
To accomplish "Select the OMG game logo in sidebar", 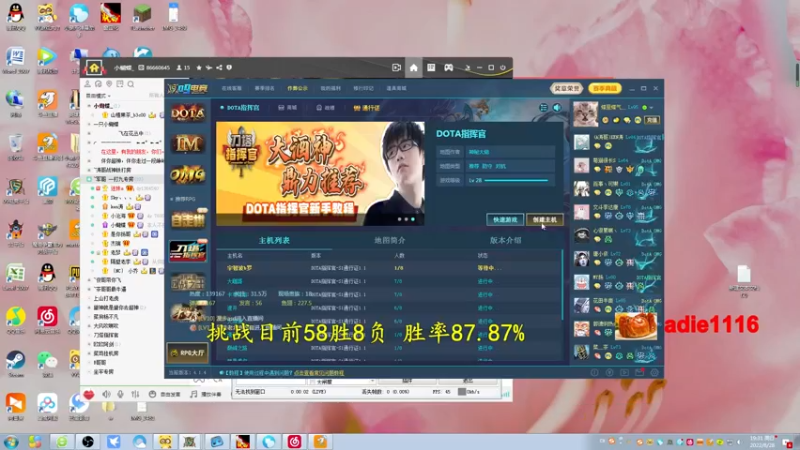I will [188, 174].
